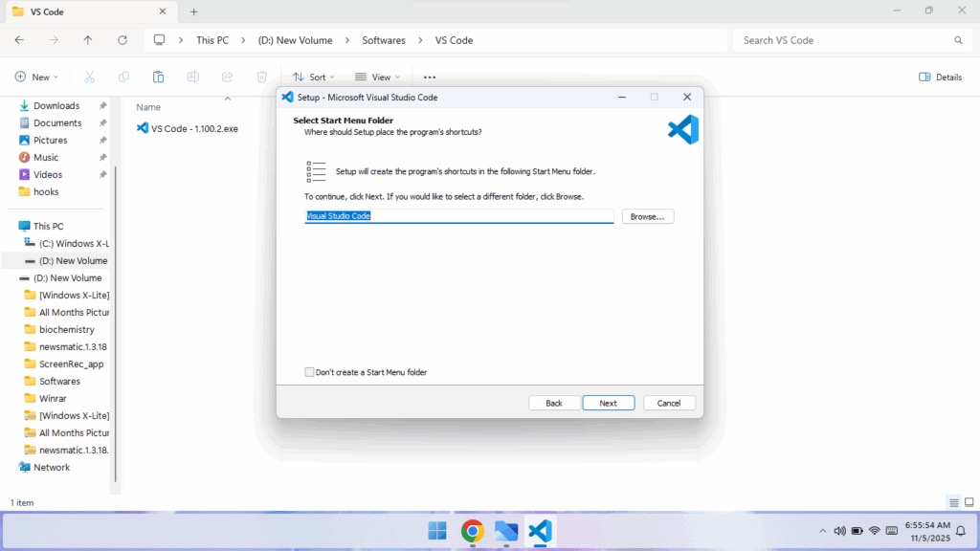Click the Next button in Setup
Image resolution: width=980 pixels, height=551 pixels.
(x=608, y=403)
